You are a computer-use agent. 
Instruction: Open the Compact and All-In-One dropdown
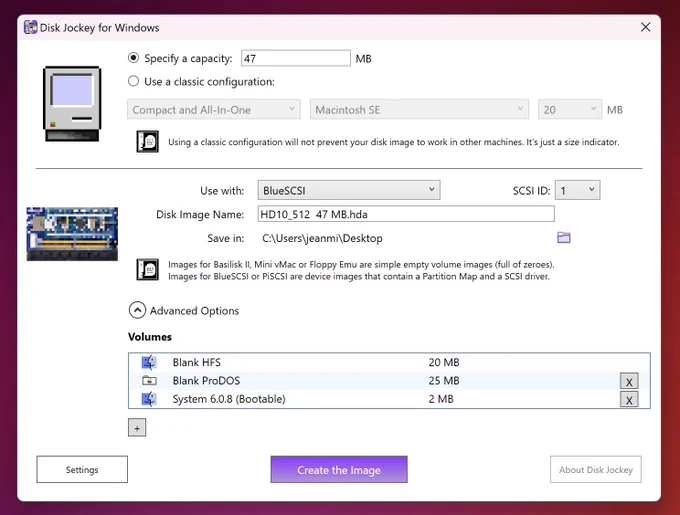pos(214,110)
